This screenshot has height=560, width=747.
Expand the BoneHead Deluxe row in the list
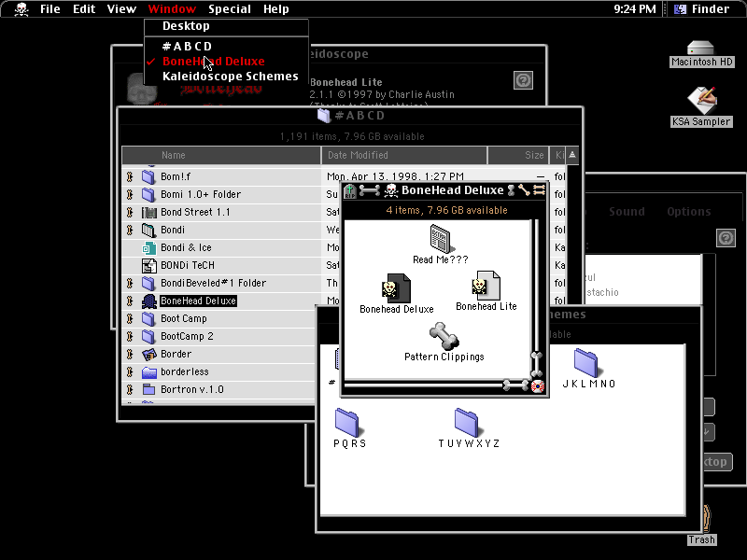(130, 301)
